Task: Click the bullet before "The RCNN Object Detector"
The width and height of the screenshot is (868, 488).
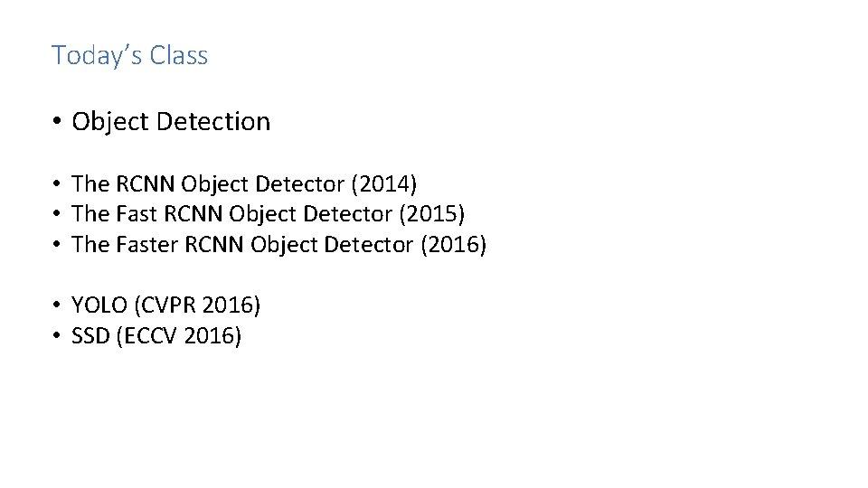Action: click(56, 183)
